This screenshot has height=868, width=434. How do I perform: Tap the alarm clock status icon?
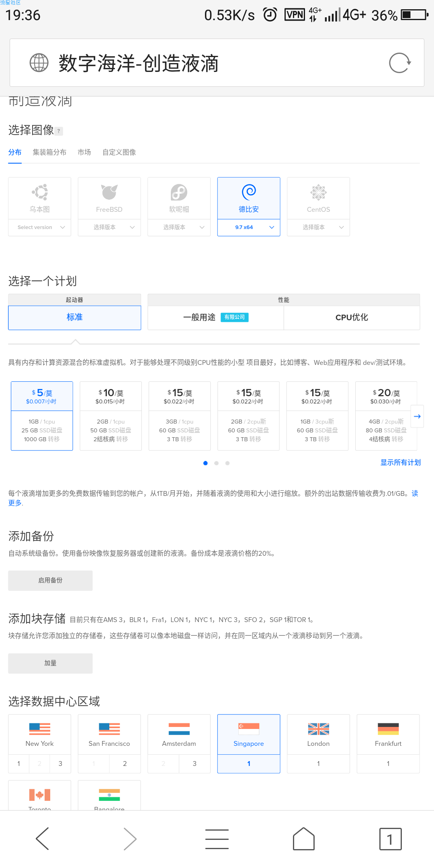270,15
